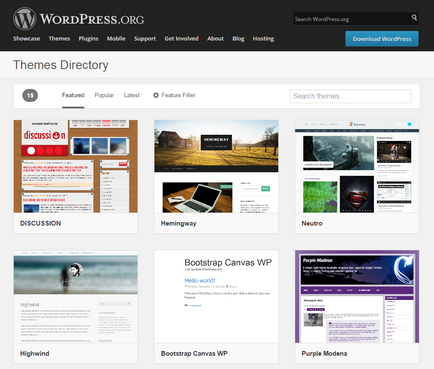Open the Get Involved menu item
The width and height of the screenshot is (434, 369).
[181, 39]
